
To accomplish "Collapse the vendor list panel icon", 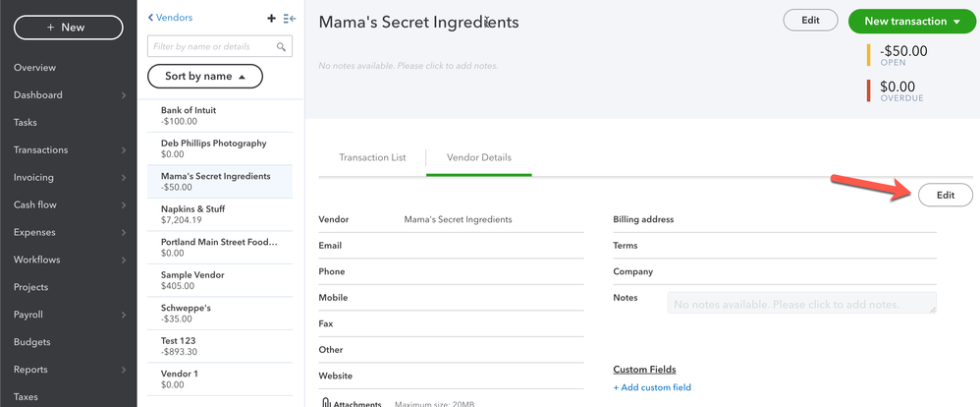I will pyautogui.click(x=290, y=18).
